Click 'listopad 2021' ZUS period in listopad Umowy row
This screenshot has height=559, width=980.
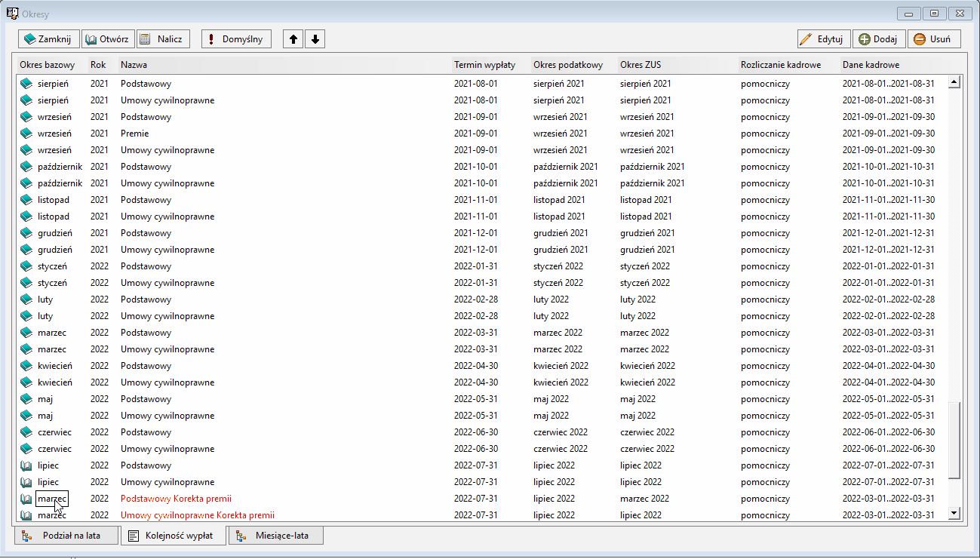pos(646,217)
